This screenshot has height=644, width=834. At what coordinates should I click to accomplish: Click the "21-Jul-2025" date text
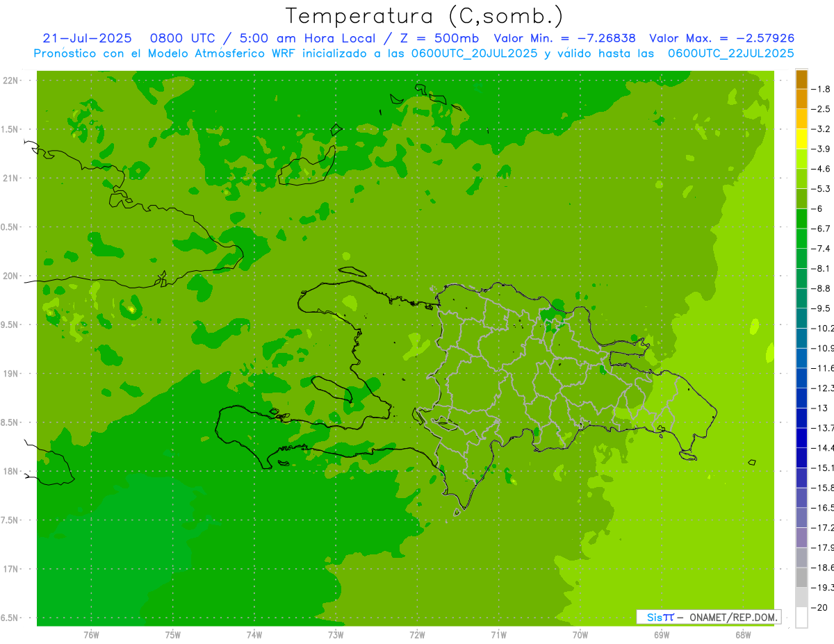pos(87,38)
